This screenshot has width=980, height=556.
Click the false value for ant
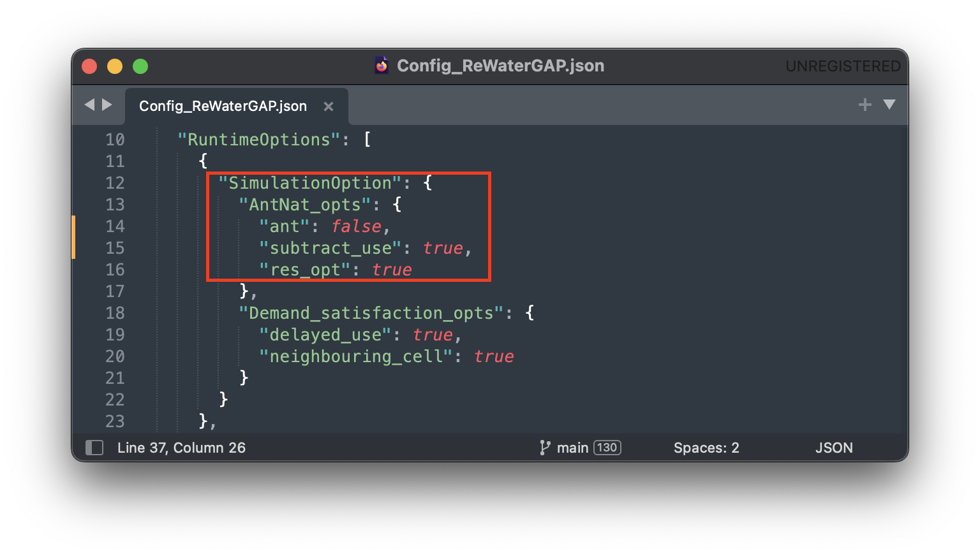click(x=356, y=226)
